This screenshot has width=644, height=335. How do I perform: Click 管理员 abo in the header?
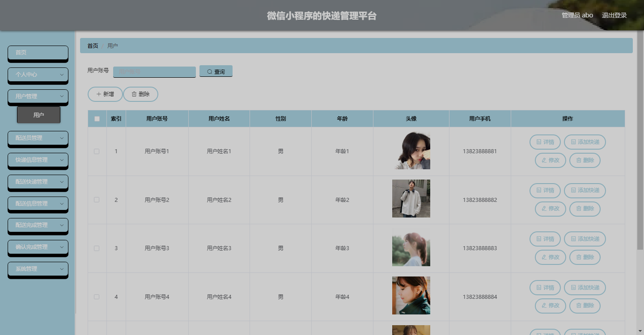point(577,15)
